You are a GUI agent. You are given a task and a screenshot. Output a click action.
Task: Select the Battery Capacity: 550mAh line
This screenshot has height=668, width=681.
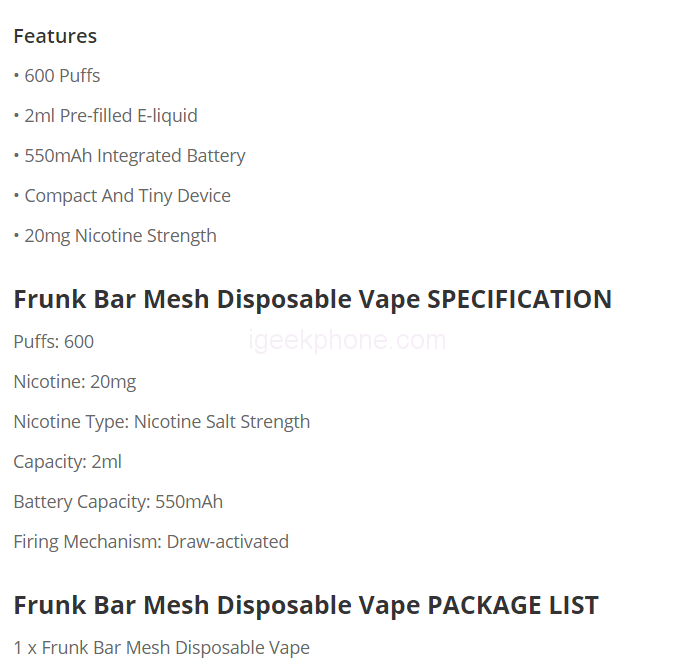118,502
